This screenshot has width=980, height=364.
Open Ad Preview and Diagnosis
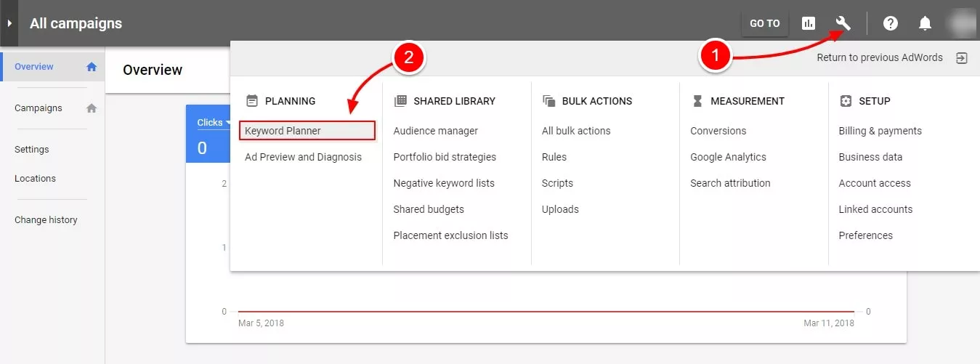(303, 157)
